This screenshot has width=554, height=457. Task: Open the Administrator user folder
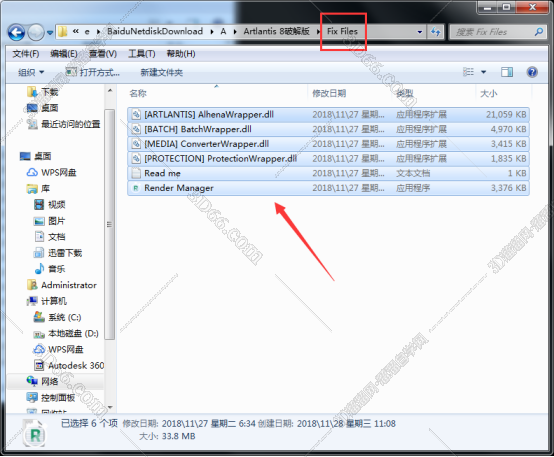(69, 285)
